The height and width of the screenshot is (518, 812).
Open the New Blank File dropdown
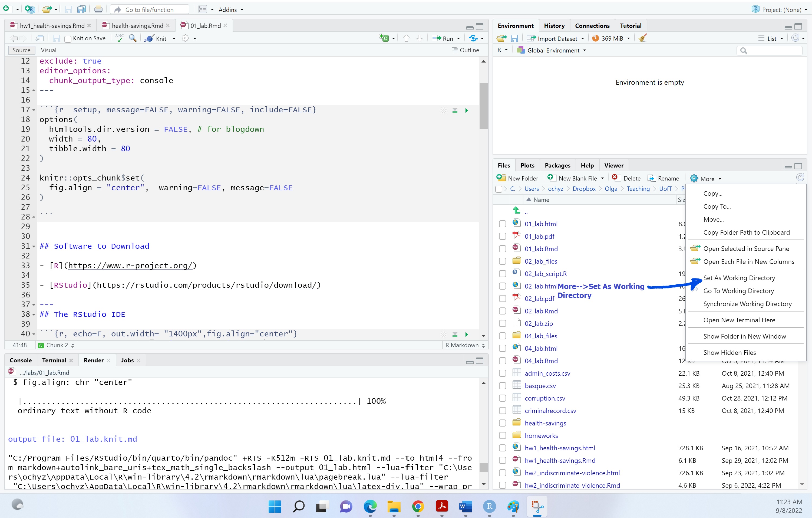point(602,179)
